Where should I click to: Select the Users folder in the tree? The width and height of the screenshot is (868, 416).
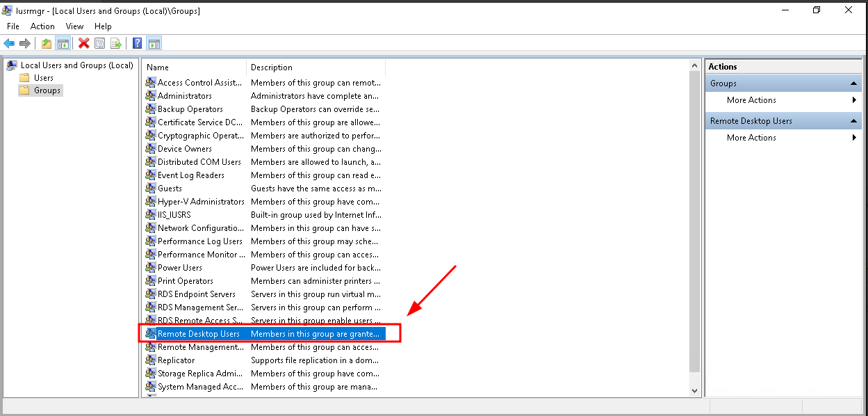(x=44, y=78)
